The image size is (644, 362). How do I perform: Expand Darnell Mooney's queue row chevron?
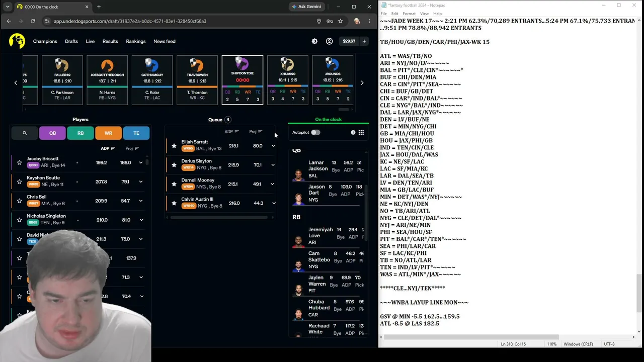[273, 184]
